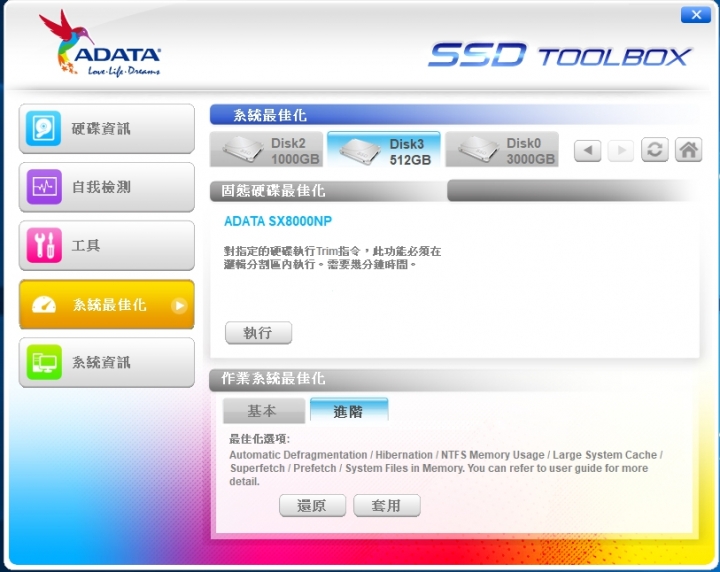Click the pink wrench and screwdriver icon
This screenshot has height=572, width=720.
coord(44,245)
